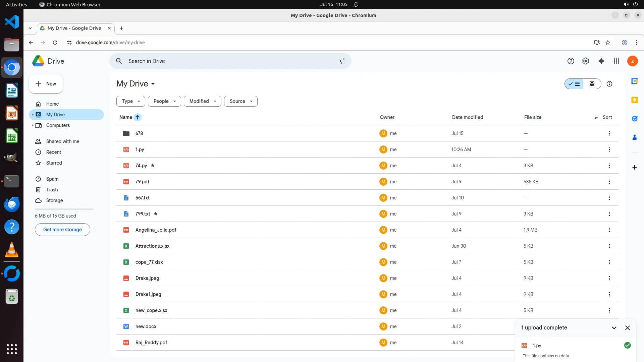Open advanced search filter options icon
The width and height of the screenshot is (644, 362).
(341, 61)
